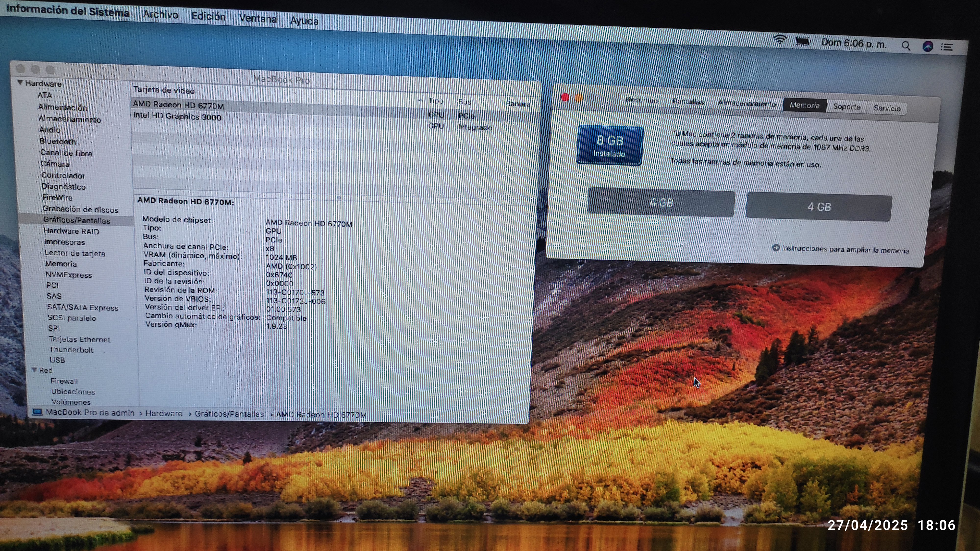The width and height of the screenshot is (980, 551).
Task: Open the Archivo menu
Action: coord(160,15)
